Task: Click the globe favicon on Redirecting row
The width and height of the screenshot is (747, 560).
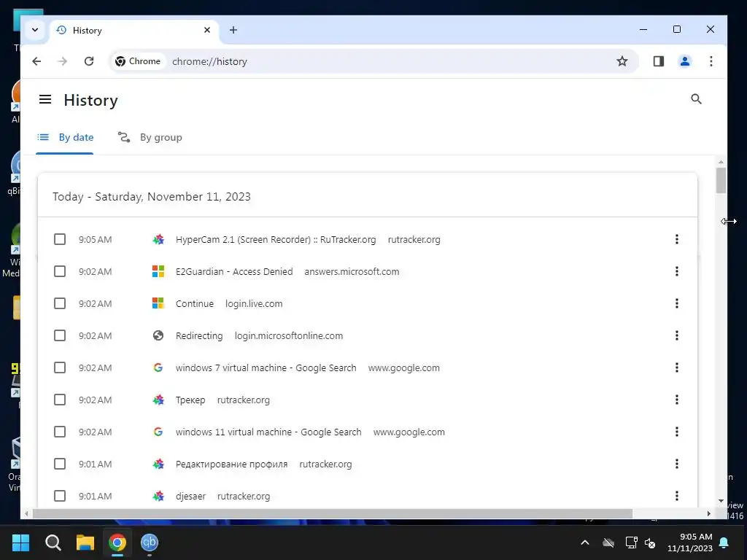Action: point(158,335)
